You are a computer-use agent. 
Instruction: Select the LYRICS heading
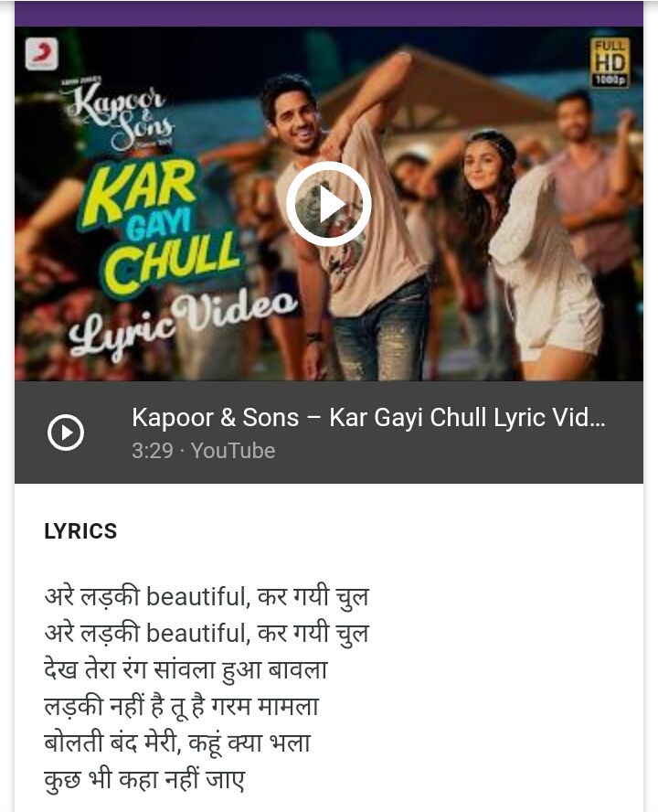pyautogui.click(x=80, y=531)
